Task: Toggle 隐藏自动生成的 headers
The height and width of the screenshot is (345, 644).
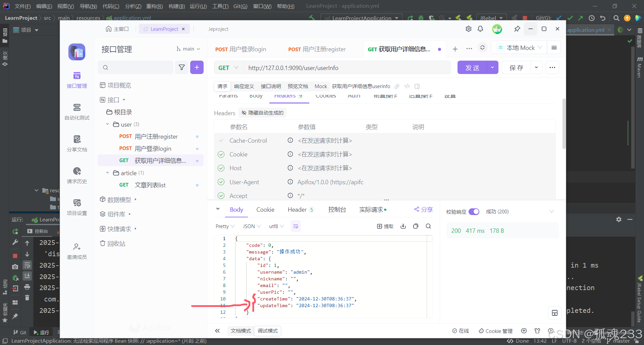Action: 262,113
